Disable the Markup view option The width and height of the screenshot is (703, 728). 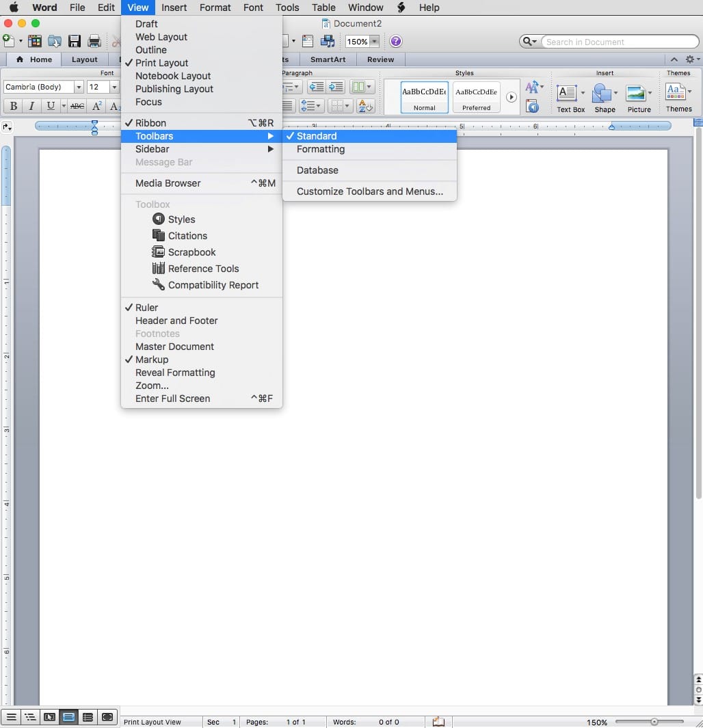point(152,360)
